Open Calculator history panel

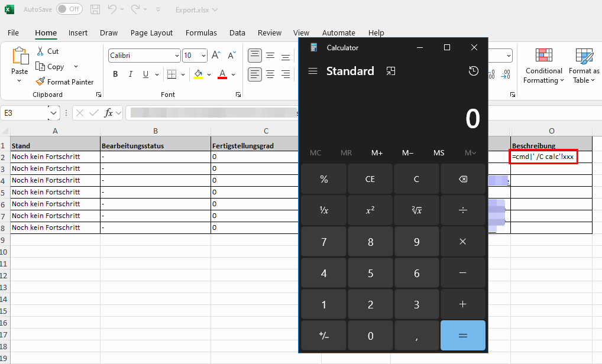pyautogui.click(x=473, y=70)
